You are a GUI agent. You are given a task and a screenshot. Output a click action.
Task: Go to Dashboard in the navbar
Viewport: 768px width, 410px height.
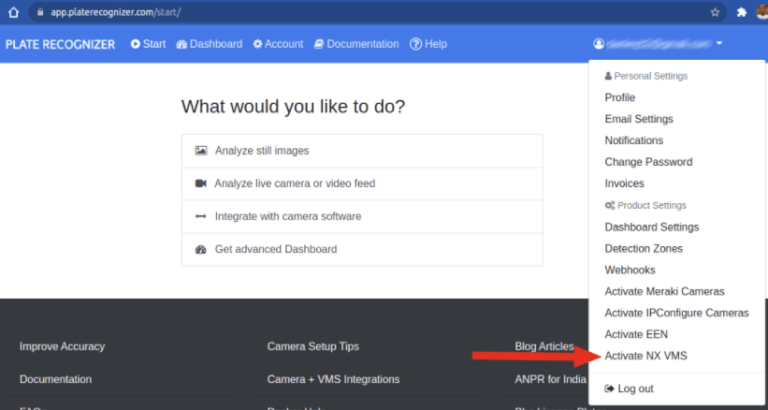[209, 44]
